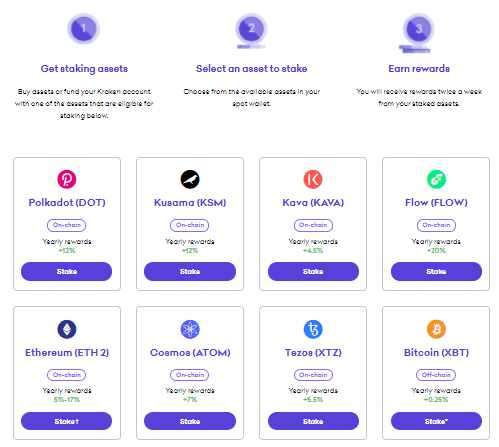
Task: Stake Bitcoin (XBT) with the Stake button
Action: pyautogui.click(x=436, y=421)
